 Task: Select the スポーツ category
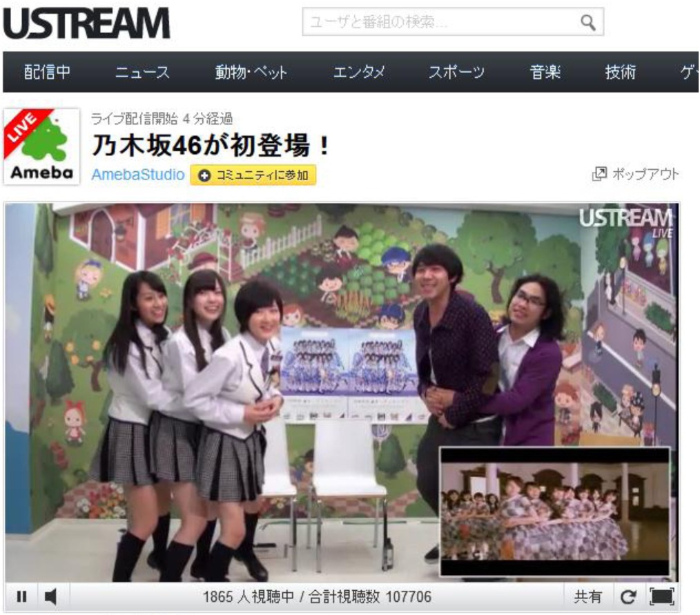(x=456, y=72)
